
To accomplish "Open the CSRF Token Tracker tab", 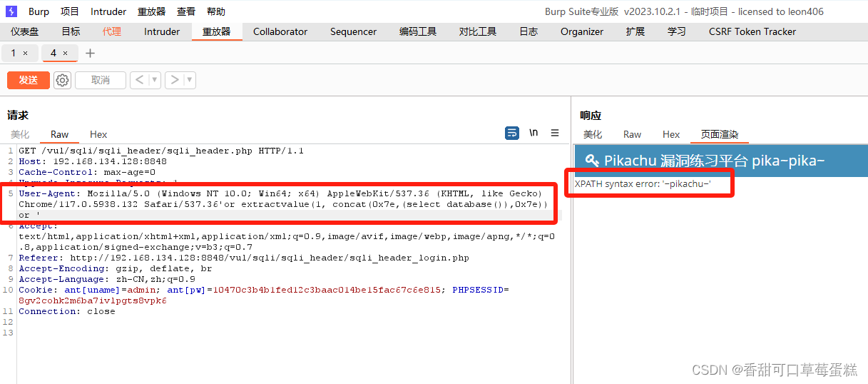I will (x=752, y=31).
